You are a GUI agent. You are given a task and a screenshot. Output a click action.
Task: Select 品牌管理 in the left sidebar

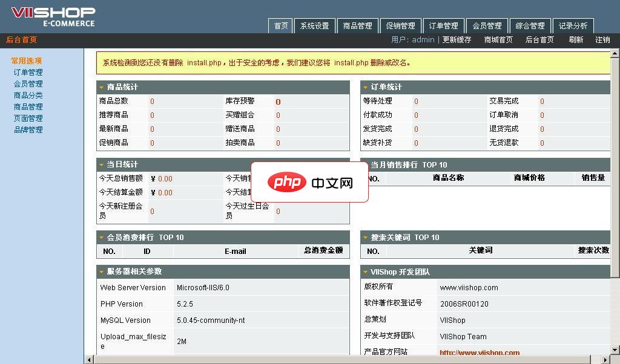(x=27, y=129)
